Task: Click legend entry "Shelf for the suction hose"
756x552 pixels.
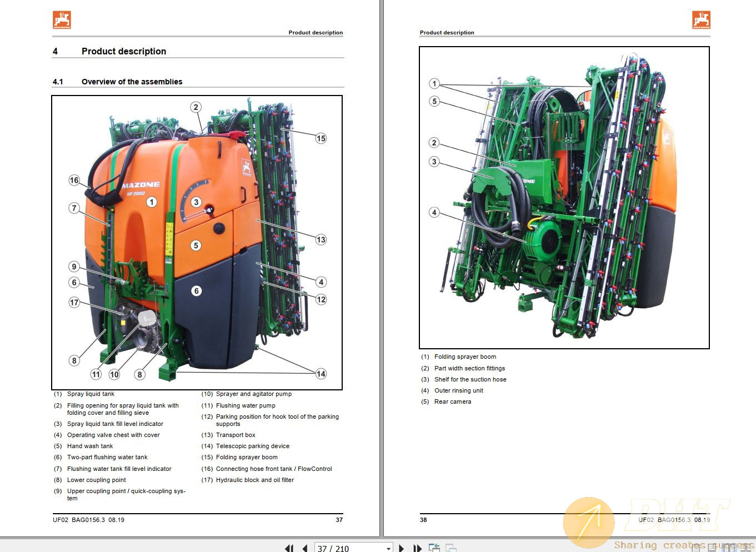Action: (x=470, y=379)
